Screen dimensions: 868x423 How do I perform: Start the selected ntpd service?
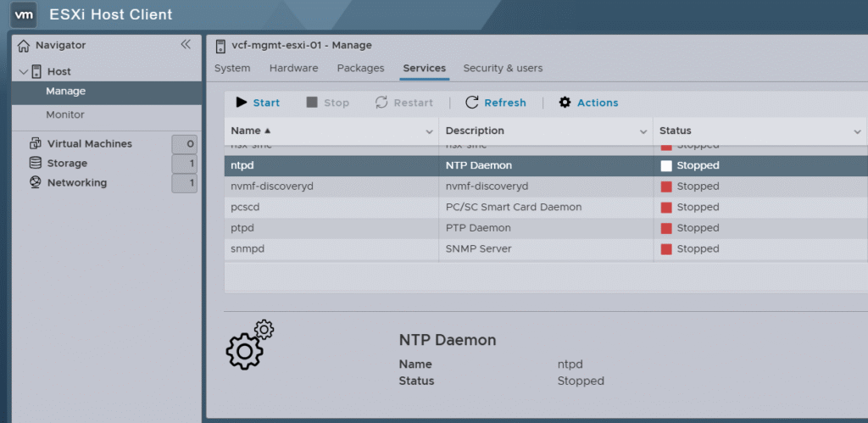pyautogui.click(x=258, y=103)
